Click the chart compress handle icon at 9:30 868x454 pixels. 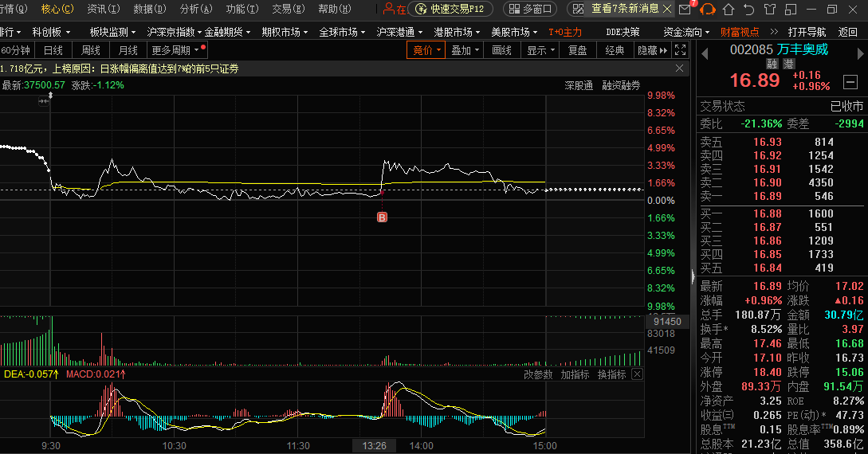point(43,101)
